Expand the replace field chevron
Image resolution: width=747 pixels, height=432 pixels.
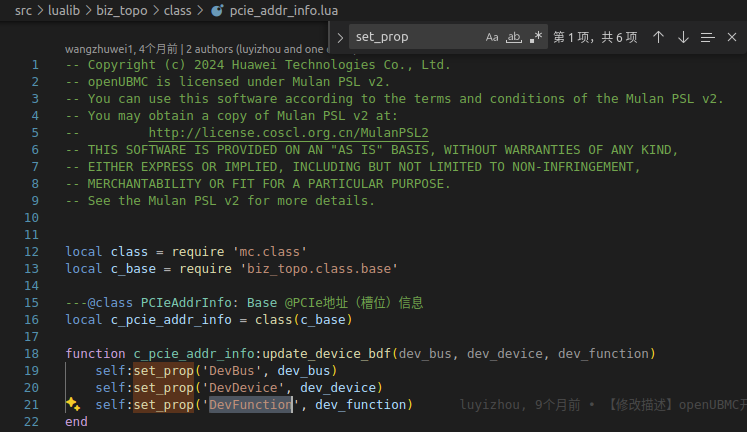[340, 37]
